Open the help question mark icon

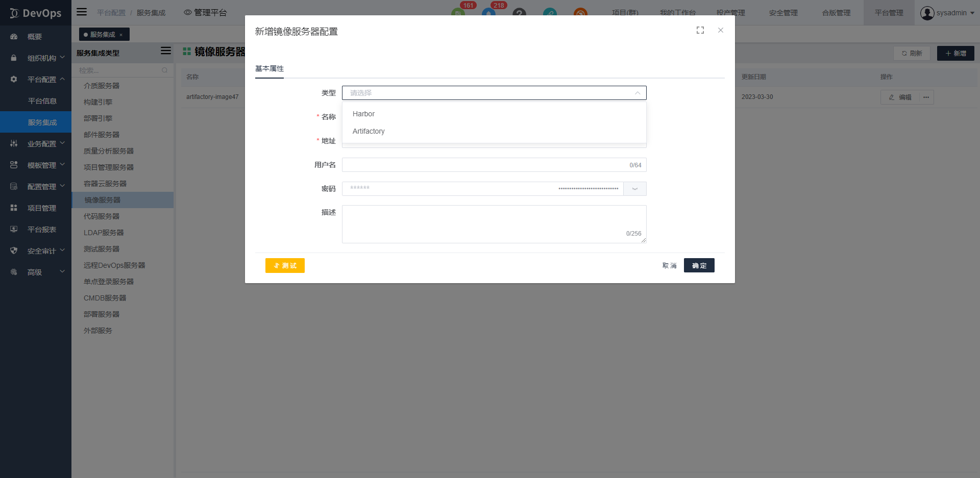pyautogui.click(x=519, y=13)
